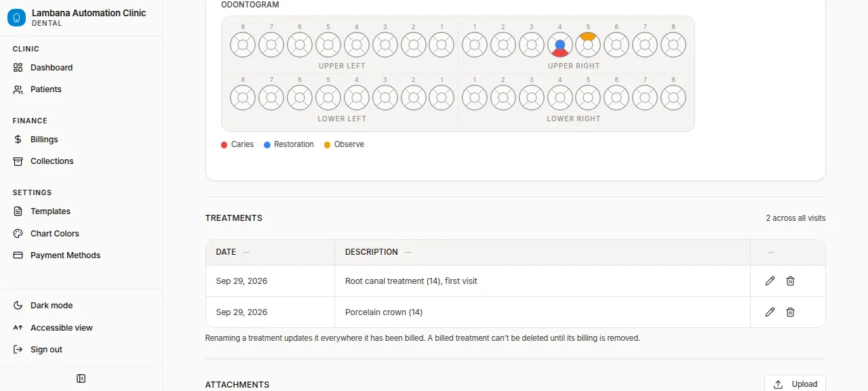Image resolution: width=868 pixels, height=391 pixels.
Task: Collapse the sidebar with the panel icon
Action: point(81,379)
